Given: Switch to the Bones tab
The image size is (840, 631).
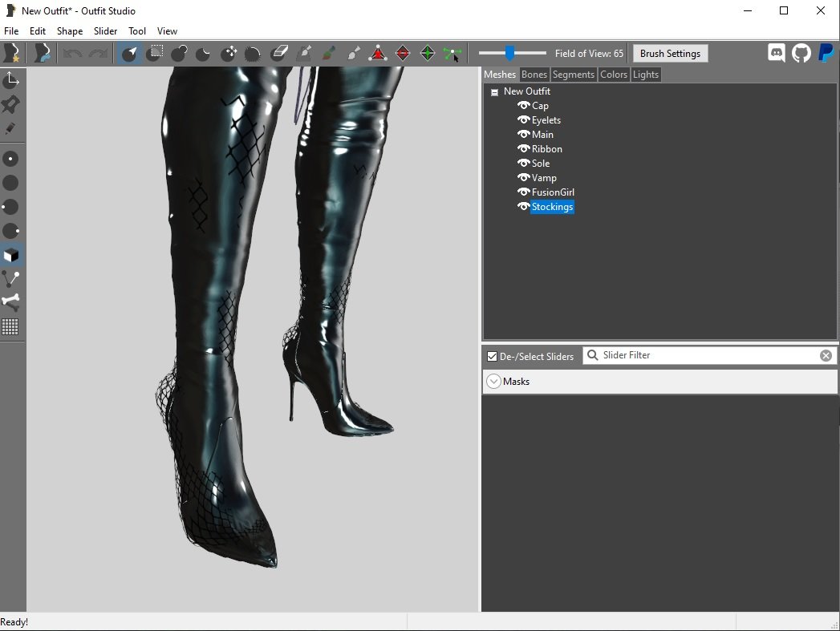Looking at the screenshot, I should [534, 75].
